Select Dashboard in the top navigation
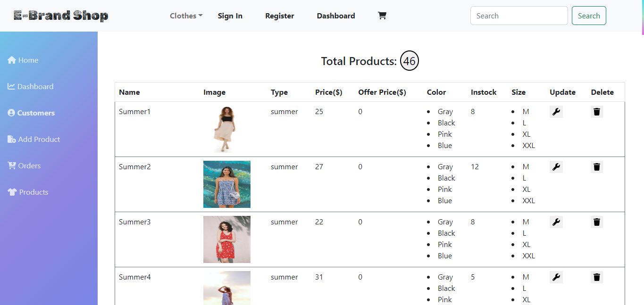Screen dimensions: 644x305 pyautogui.click(x=335, y=16)
